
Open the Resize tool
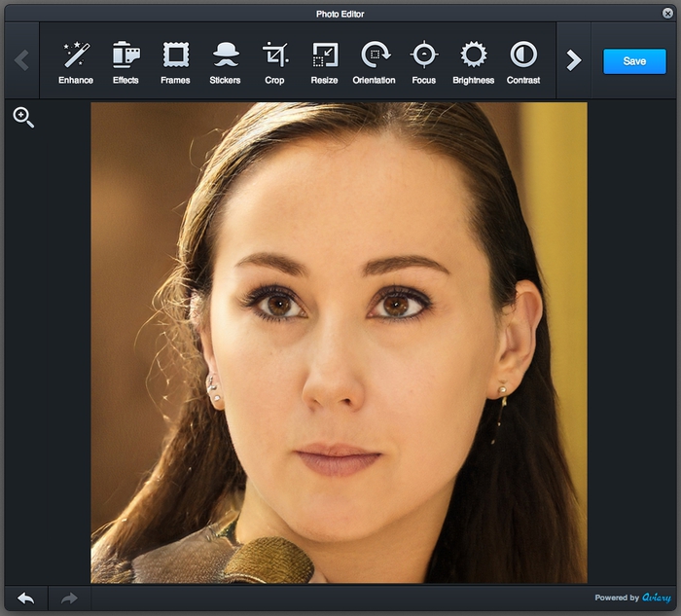point(324,62)
